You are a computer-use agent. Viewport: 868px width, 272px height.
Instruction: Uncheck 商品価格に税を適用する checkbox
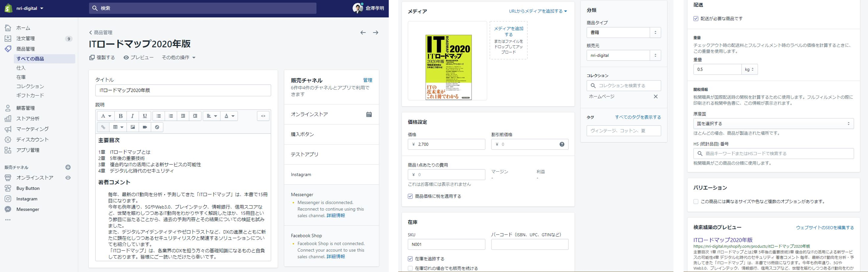click(x=410, y=196)
